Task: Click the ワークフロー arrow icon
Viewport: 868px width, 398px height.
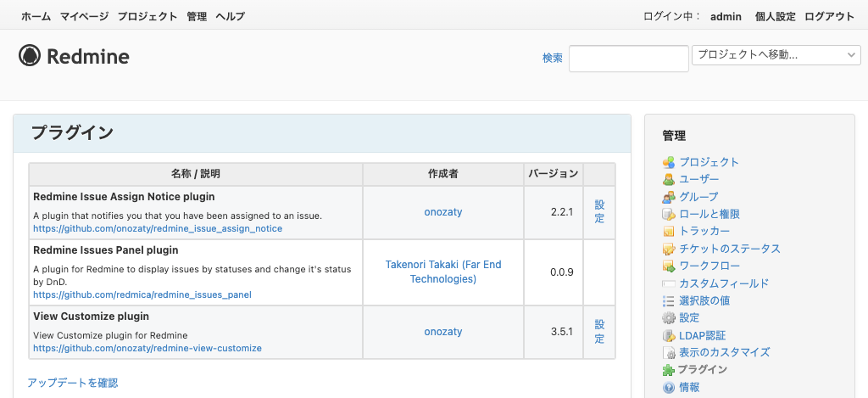Action: click(x=668, y=266)
